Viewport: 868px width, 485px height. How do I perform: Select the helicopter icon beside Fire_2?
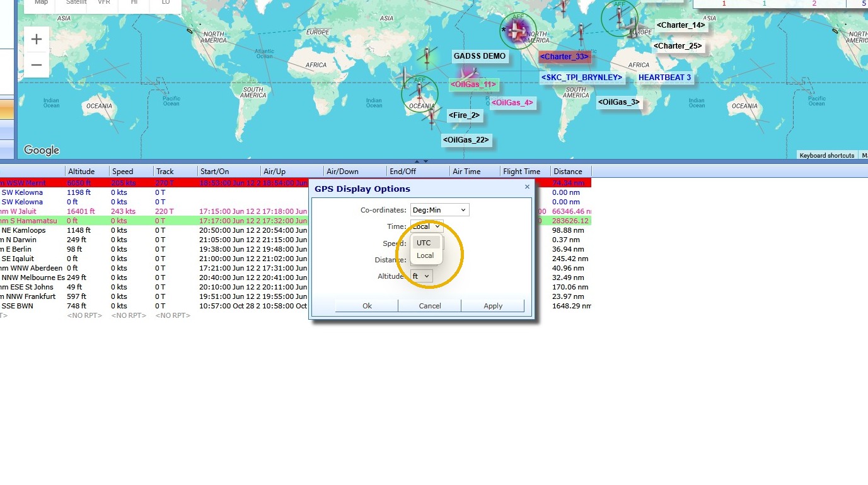click(431, 117)
